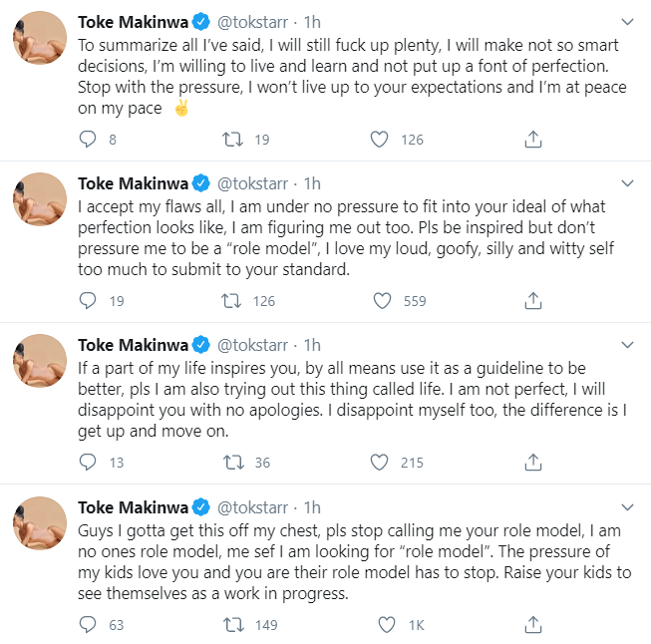This screenshot has width=651, height=644.
Task: Click the @tokstarr handle on the last tweet
Action: [254, 507]
